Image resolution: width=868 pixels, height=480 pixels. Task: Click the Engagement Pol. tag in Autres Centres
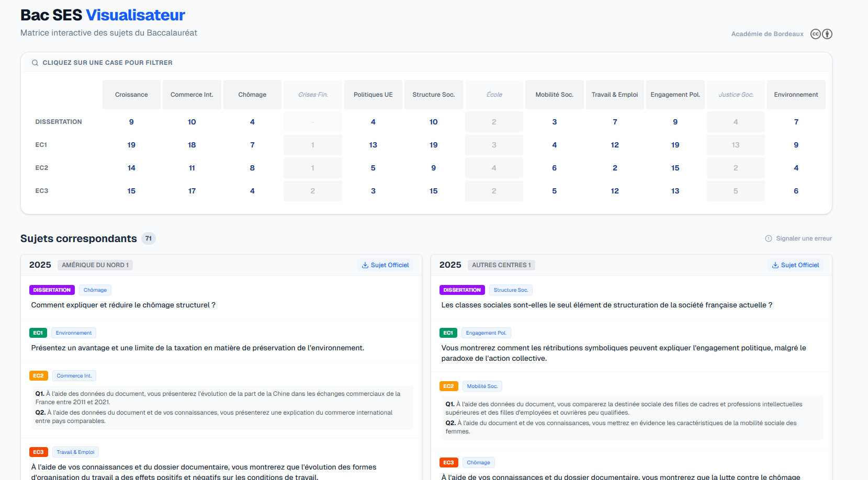[x=486, y=333]
